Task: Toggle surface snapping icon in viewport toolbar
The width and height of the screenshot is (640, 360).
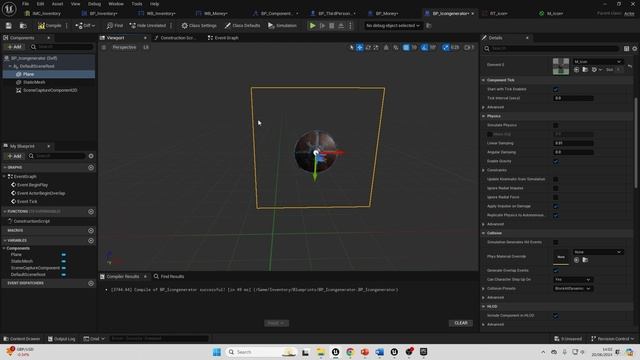Action: [396, 47]
